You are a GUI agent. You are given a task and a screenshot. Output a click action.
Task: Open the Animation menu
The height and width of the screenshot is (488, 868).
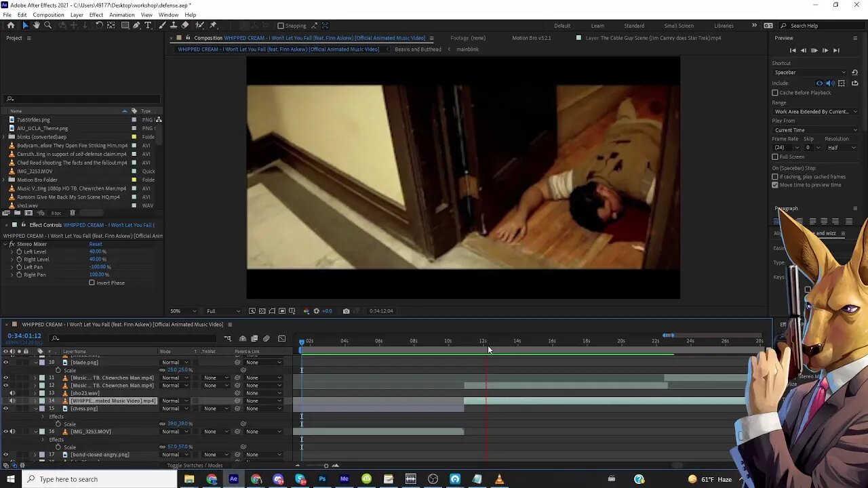pos(121,15)
